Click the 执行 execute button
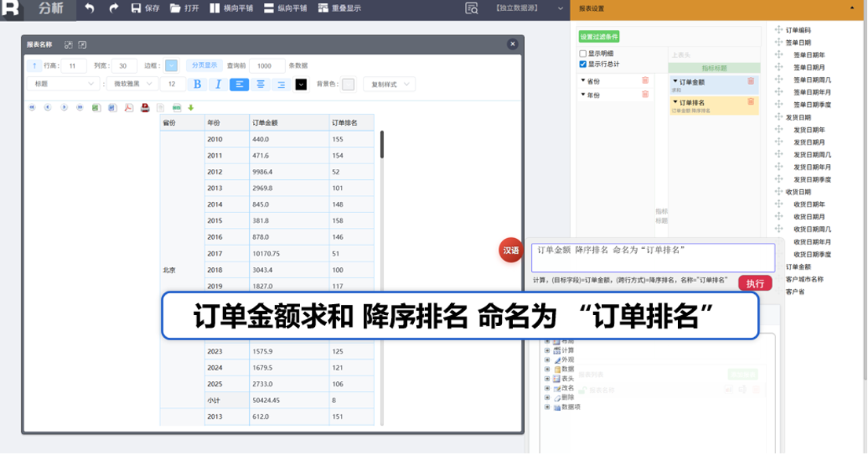This screenshot has height=462, width=868. pyautogui.click(x=755, y=283)
